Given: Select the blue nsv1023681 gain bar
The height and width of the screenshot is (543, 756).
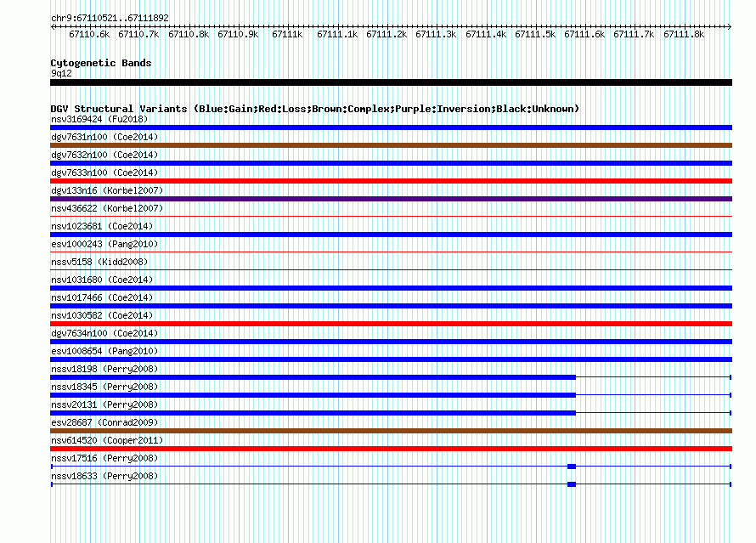Looking at the screenshot, I should (x=391, y=235).
